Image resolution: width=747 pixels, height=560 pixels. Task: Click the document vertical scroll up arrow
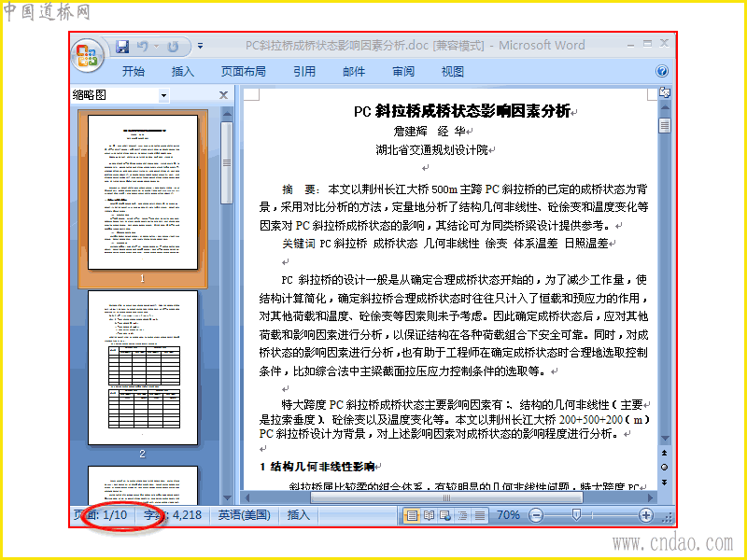click(x=665, y=108)
